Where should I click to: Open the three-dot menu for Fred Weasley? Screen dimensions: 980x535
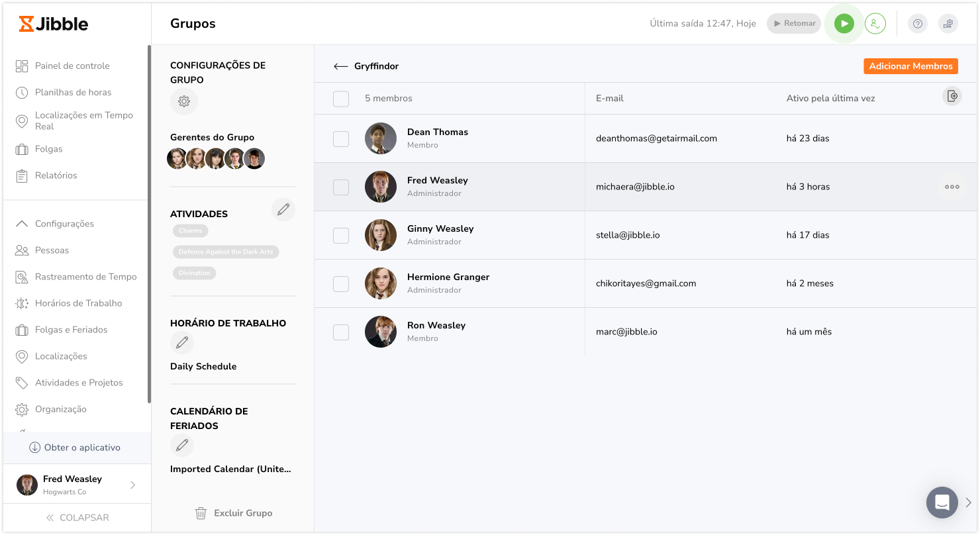pyautogui.click(x=952, y=187)
